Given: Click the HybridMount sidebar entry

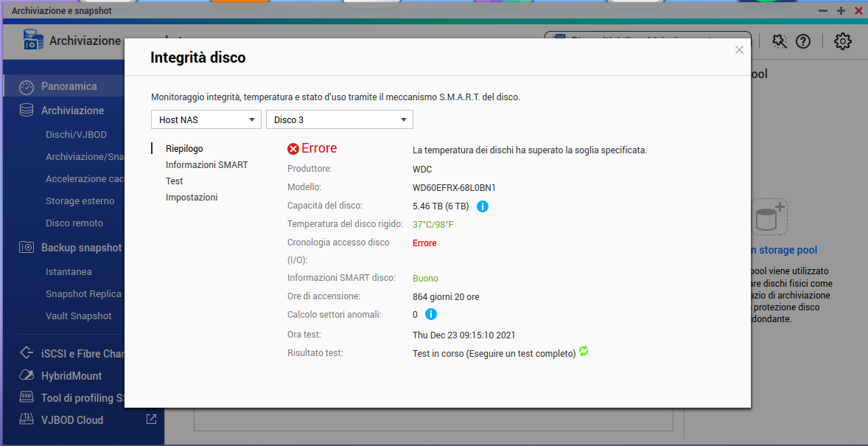Looking at the screenshot, I should [x=71, y=376].
